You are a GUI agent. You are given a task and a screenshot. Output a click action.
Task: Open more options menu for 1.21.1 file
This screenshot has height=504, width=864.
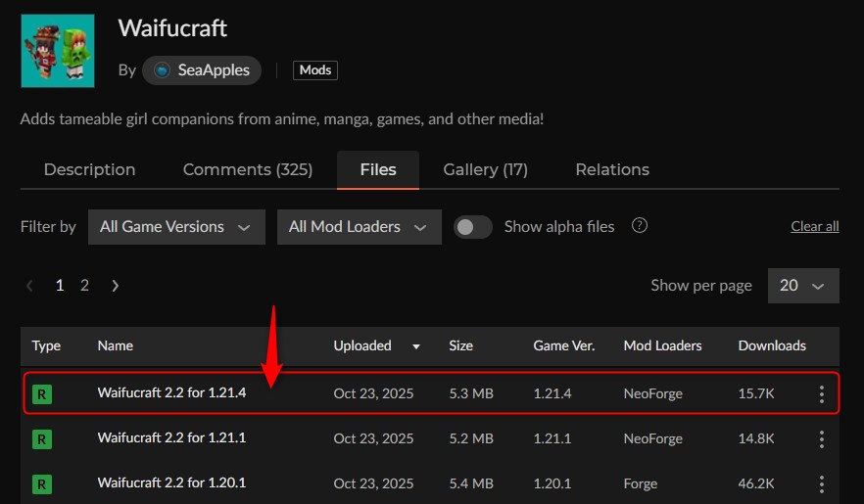[x=822, y=439]
